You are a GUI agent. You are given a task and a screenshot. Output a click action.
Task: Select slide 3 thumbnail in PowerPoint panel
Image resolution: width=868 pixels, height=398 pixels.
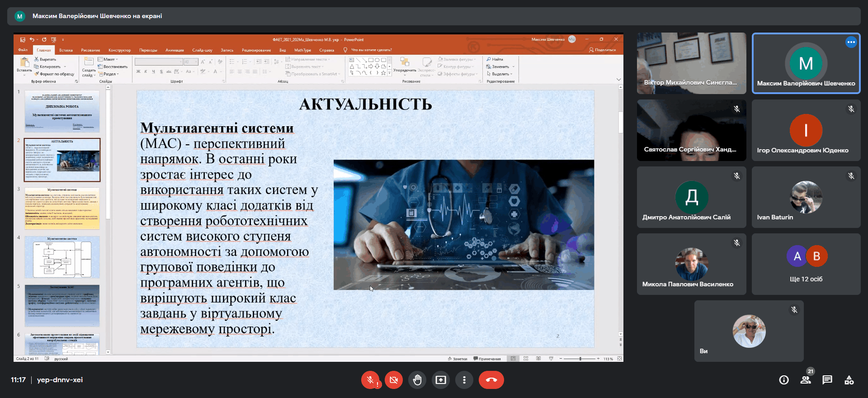point(62,208)
